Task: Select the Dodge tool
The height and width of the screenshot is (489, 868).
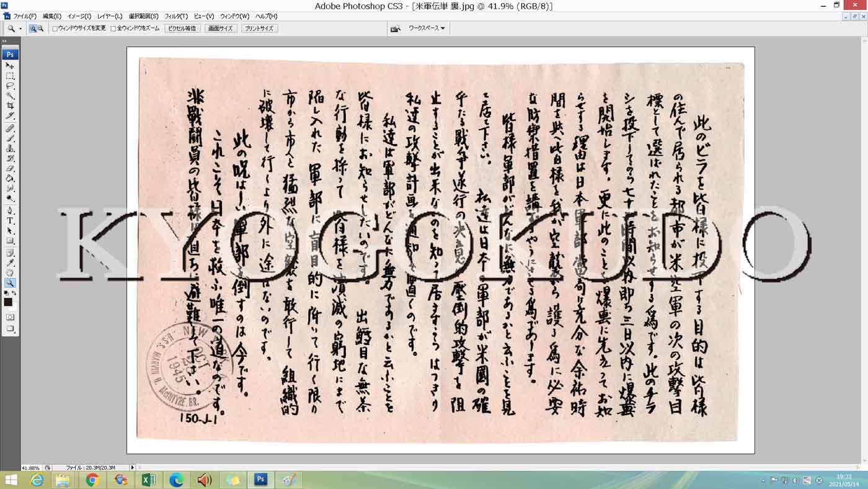Action: [x=10, y=198]
